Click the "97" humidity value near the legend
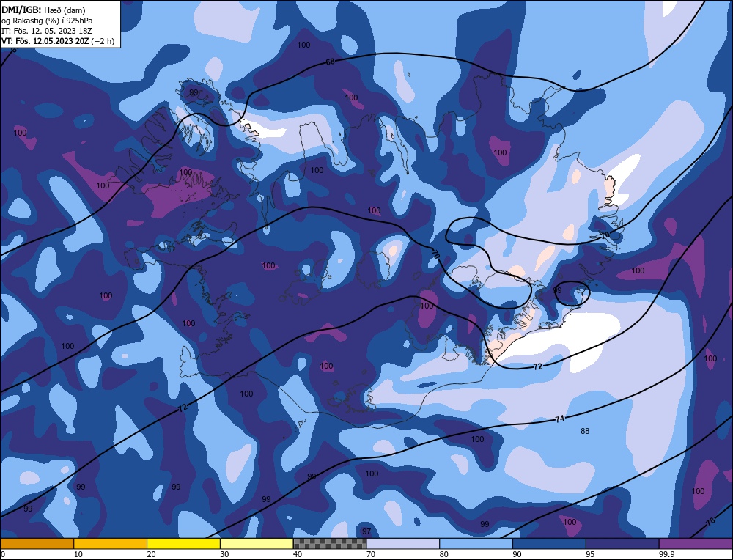The height and width of the screenshot is (560, 733). click(x=366, y=531)
